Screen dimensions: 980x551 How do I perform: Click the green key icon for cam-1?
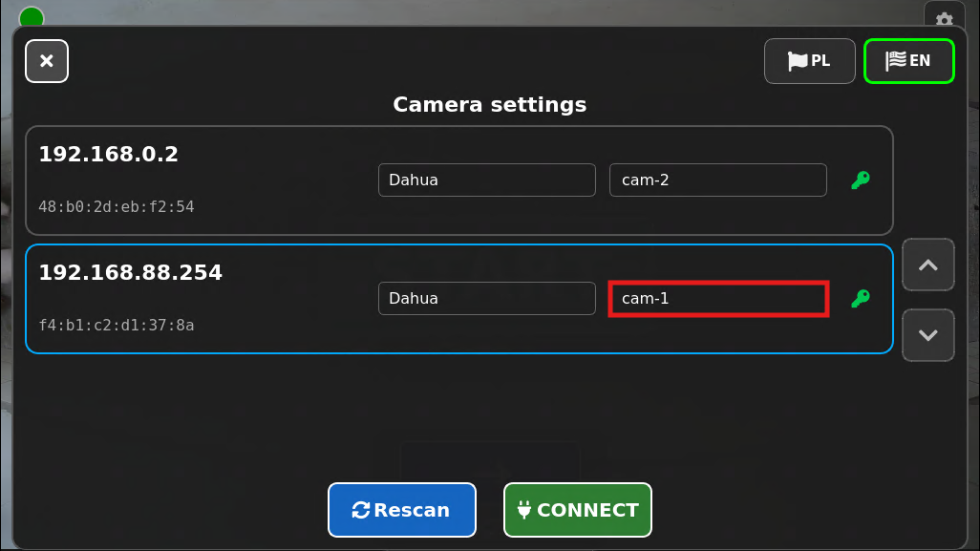tap(861, 299)
